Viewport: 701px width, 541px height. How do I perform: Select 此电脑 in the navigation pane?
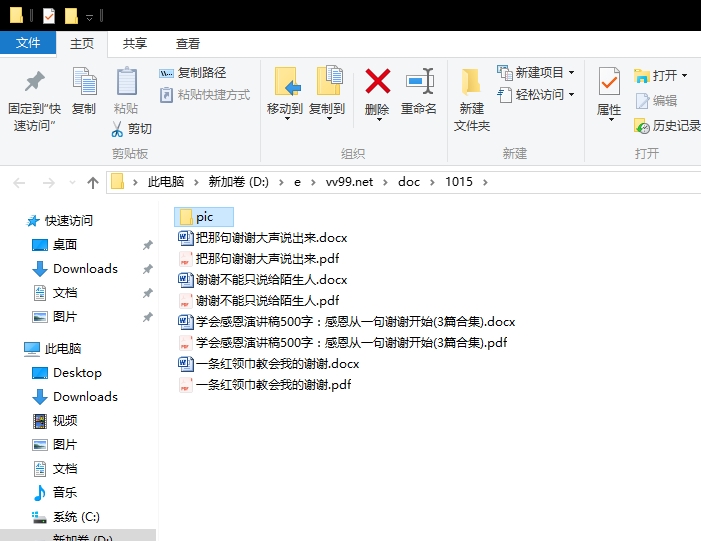pyautogui.click(x=53, y=348)
